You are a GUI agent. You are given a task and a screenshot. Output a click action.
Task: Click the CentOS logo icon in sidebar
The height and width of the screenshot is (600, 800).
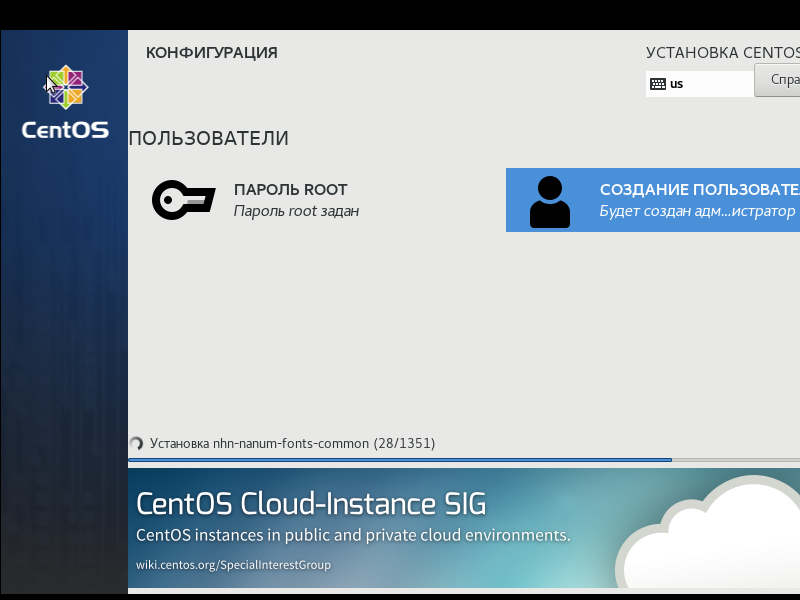pyautogui.click(x=65, y=87)
